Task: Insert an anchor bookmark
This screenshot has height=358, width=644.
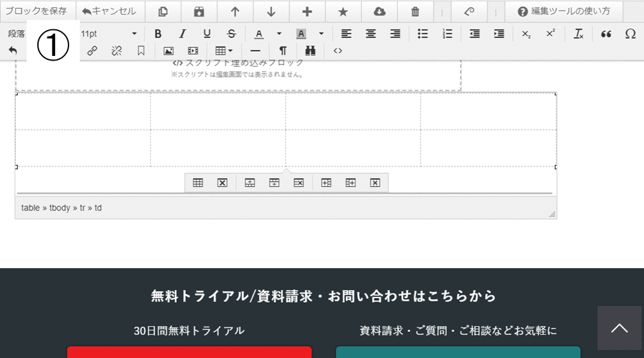Action: point(141,51)
